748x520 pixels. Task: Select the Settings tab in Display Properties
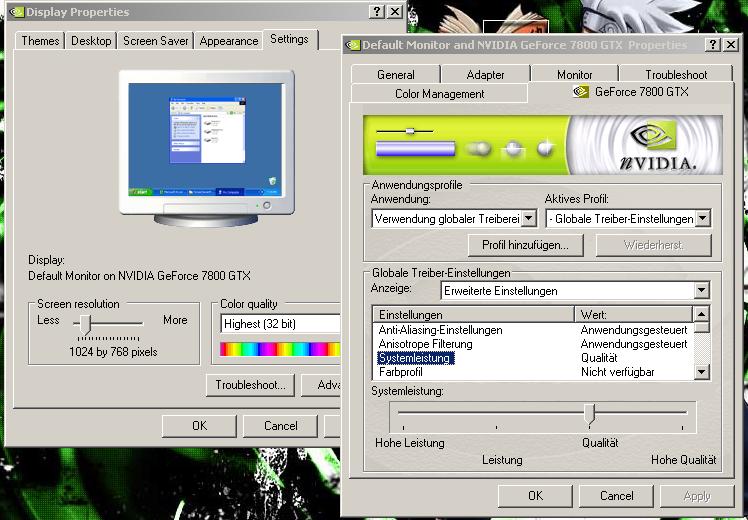pyautogui.click(x=289, y=39)
